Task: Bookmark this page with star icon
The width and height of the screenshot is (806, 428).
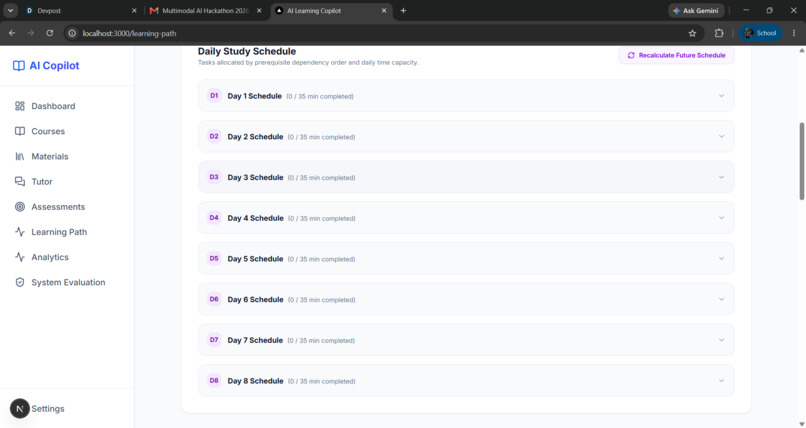Action: point(692,33)
